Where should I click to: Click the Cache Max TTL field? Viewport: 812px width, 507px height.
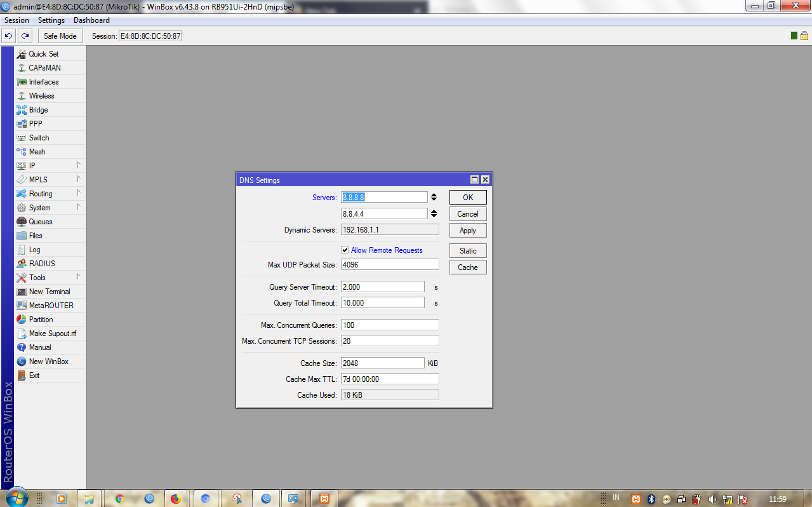pyautogui.click(x=390, y=379)
